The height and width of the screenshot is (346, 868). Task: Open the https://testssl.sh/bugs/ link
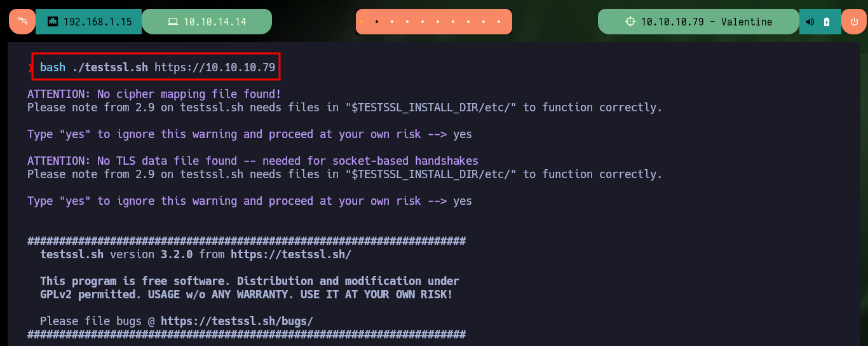237,321
